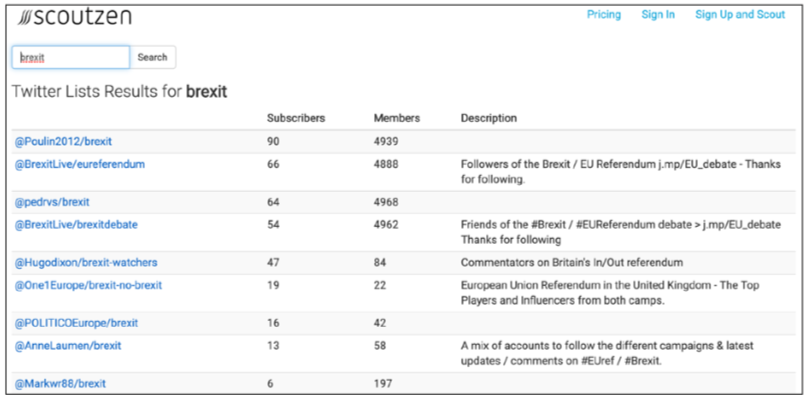808x400 pixels.
Task: Open the @Markwr88/brexit list
Action: coord(60,384)
